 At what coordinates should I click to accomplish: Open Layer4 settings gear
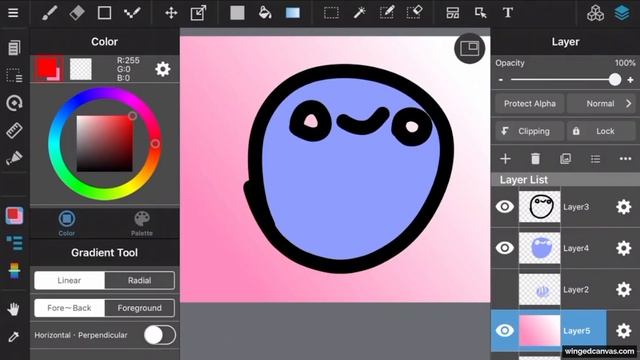tap(623, 248)
